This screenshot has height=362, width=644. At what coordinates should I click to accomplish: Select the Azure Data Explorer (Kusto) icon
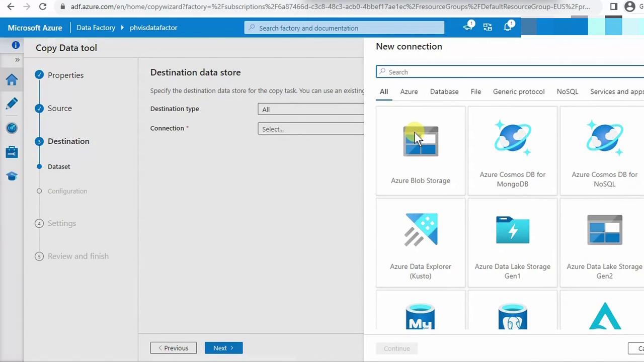[x=421, y=230]
